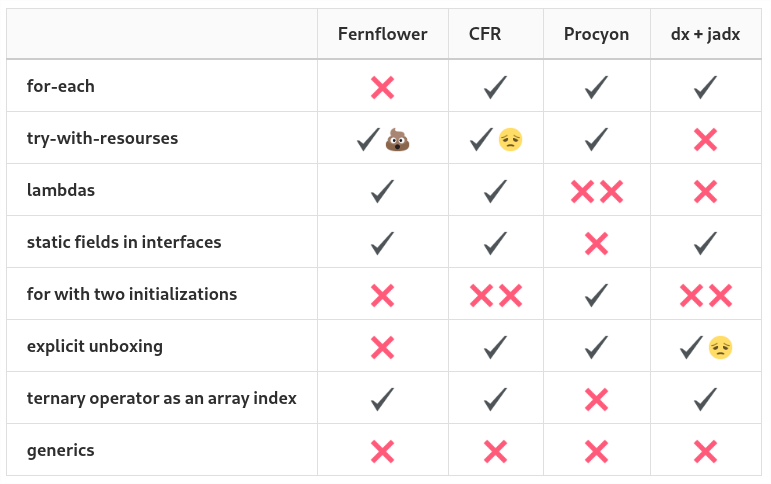Click the double red crosses for Procyon lambdas
Viewport: 771px width, 484px height.
coord(597,192)
